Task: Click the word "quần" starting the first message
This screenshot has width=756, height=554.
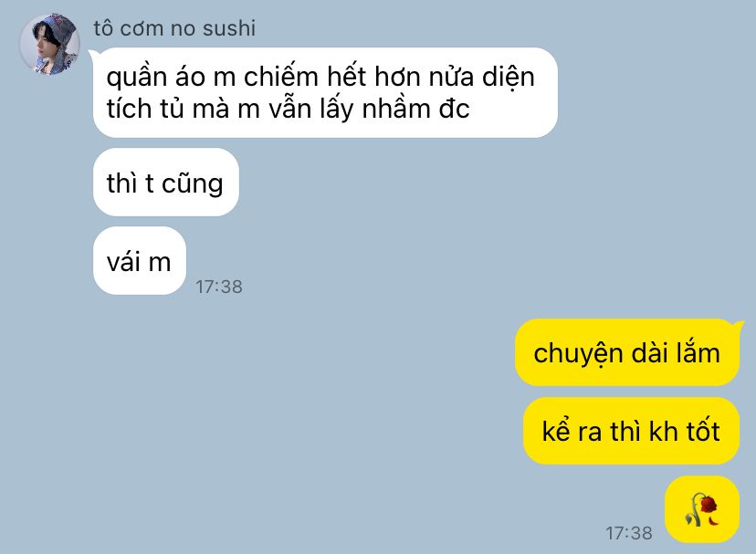Action: point(136,78)
